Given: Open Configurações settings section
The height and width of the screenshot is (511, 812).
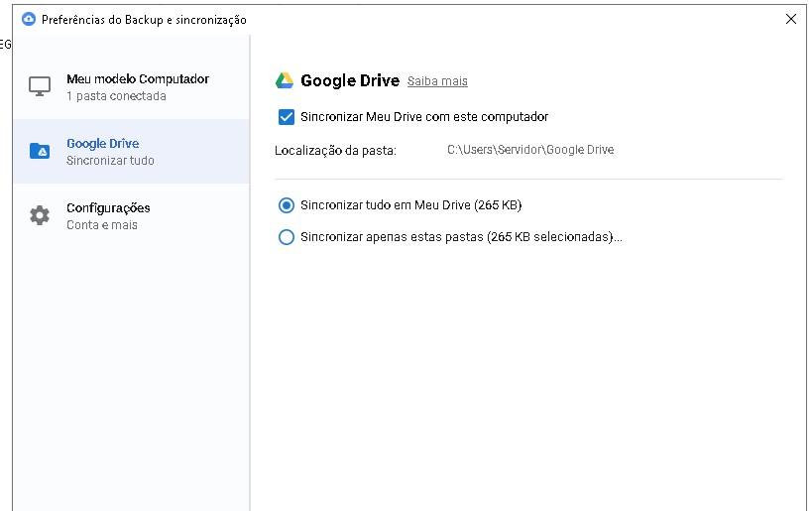Looking at the screenshot, I should [x=131, y=215].
